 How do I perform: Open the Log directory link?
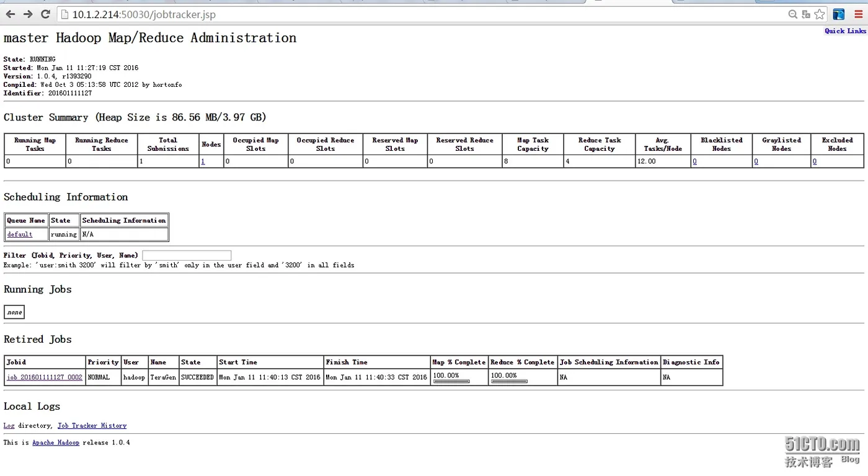(9, 426)
